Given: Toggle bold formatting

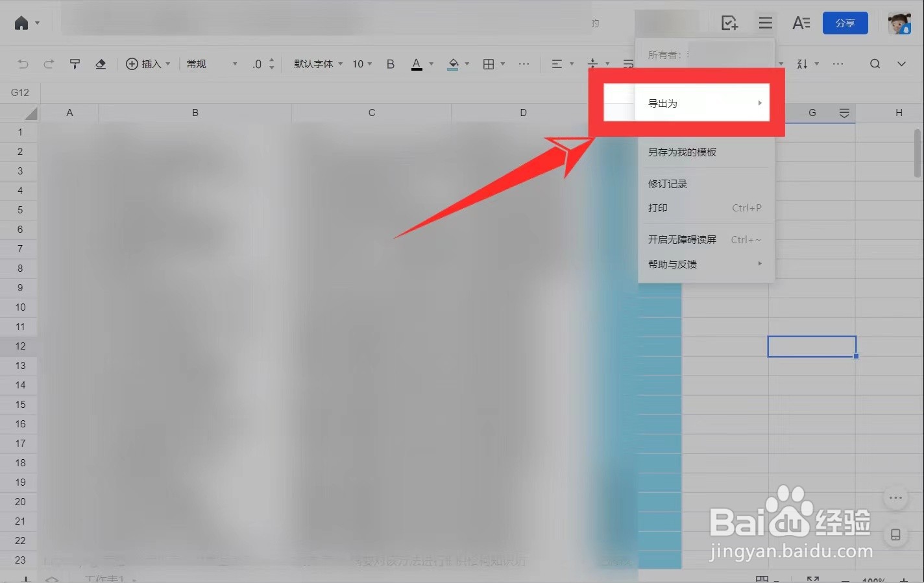Looking at the screenshot, I should point(391,64).
